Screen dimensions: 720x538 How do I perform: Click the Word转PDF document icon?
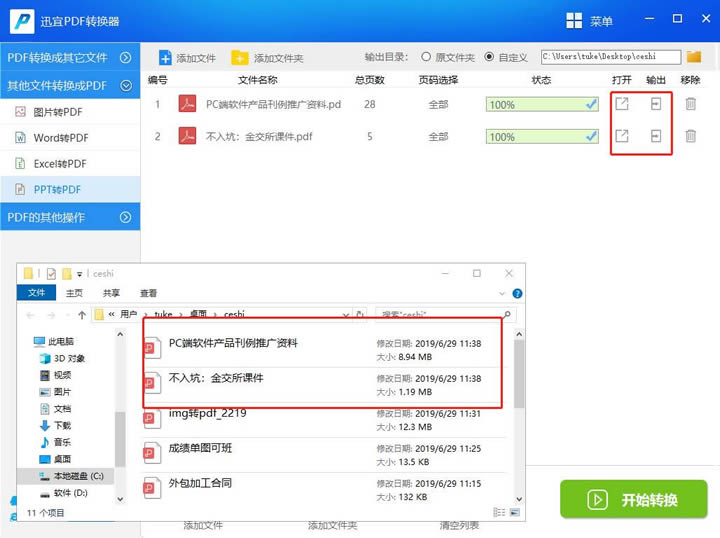[20, 137]
